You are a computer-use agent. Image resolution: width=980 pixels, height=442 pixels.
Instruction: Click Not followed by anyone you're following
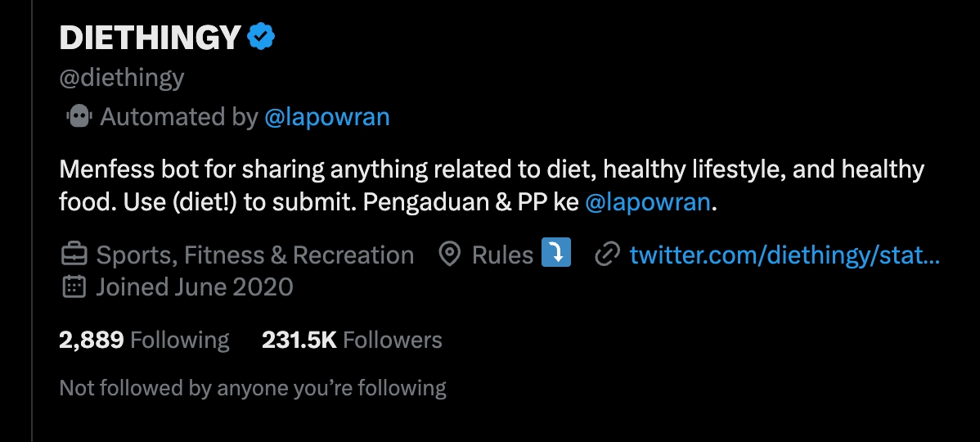coord(253,388)
